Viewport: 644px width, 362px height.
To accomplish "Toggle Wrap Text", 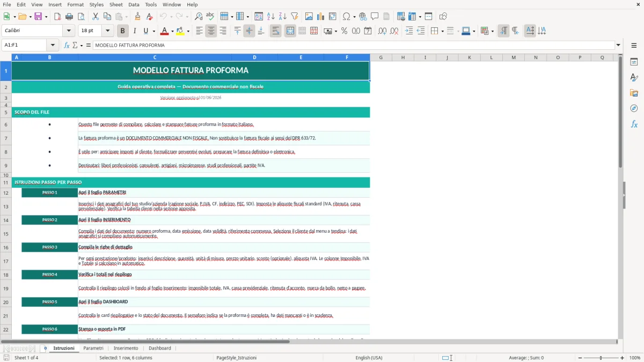I will pos(276,31).
